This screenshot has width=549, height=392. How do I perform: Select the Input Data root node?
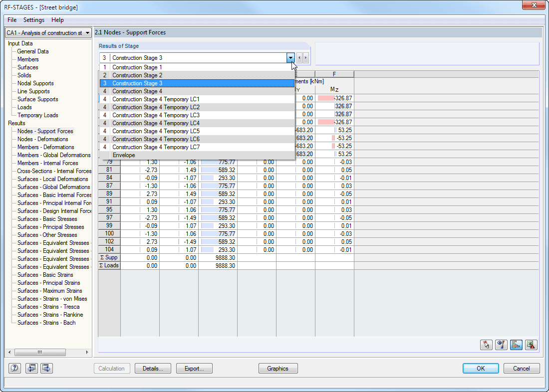20,43
